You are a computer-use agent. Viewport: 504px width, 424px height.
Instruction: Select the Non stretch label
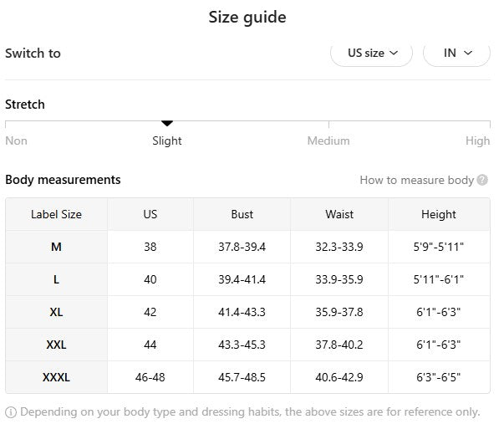(x=16, y=140)
